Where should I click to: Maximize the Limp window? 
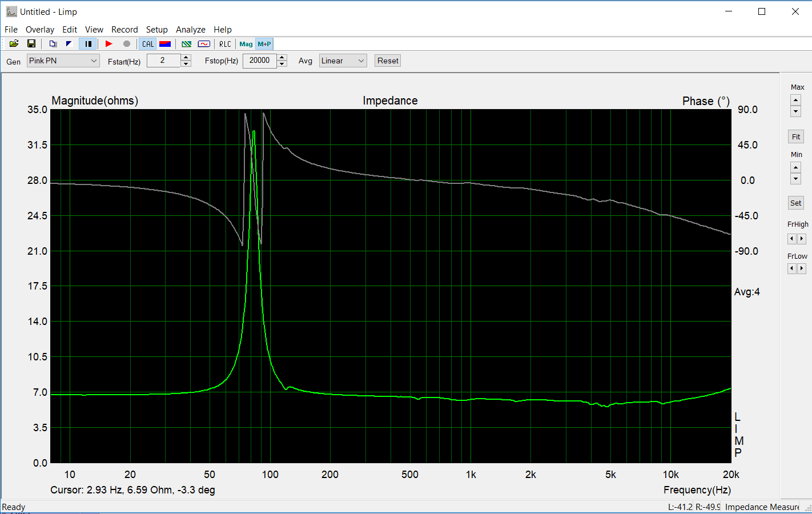tap(761, 11)
